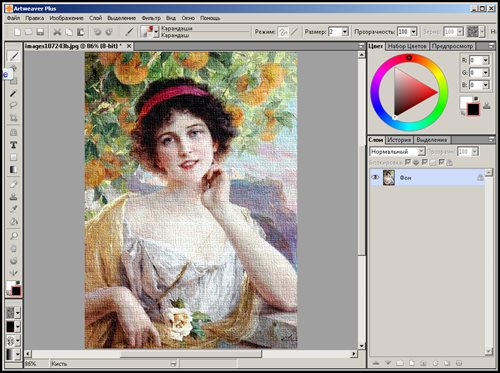The height and width of the screenshot is (373, 500).
Task: Select the Brush tool in the toolbox
Action: 13,56
